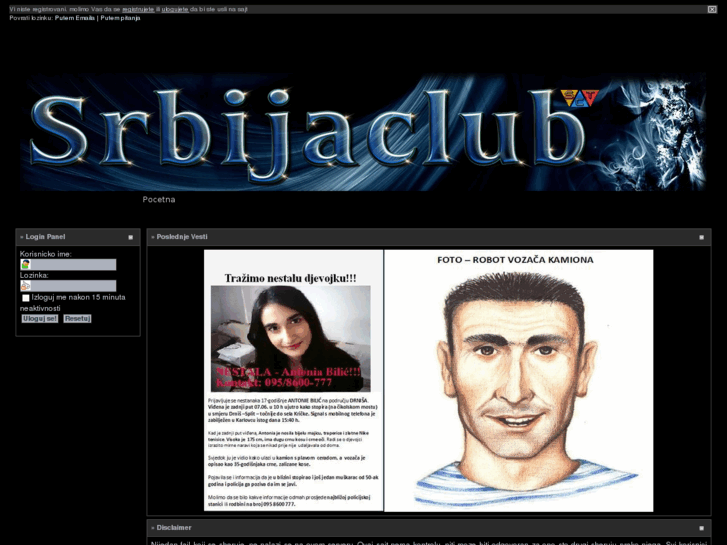Open the Pocetna menu item
This screenshot has width=727, height=545.
coord(159,199)
